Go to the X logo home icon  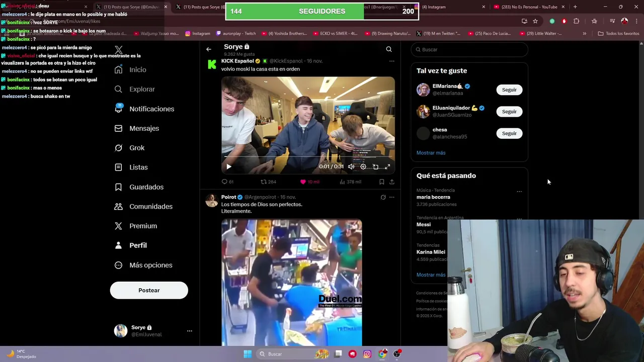(119, 50)
